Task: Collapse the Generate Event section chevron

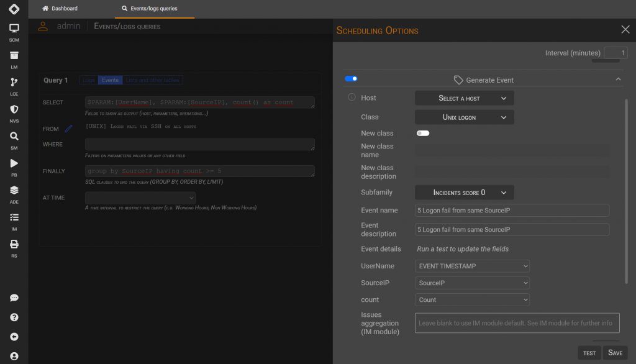Action: (618, 79)
